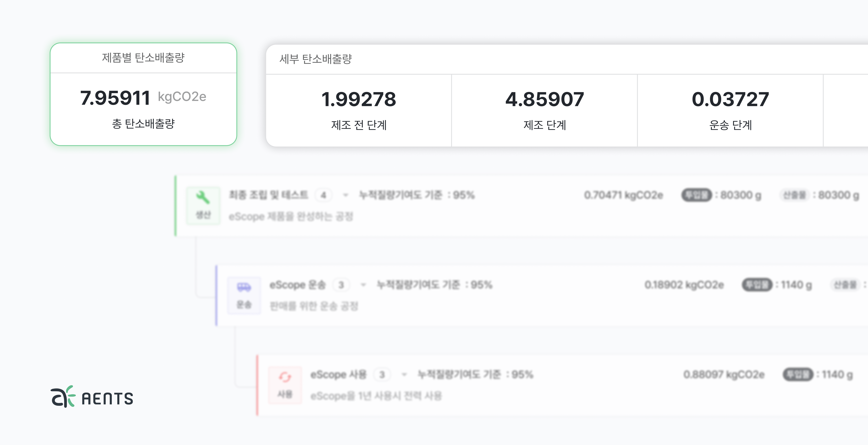The image size is (868, 445).
Task: Click the count badge 4 beside 최종 조립
Action: [x=323, y=195]
